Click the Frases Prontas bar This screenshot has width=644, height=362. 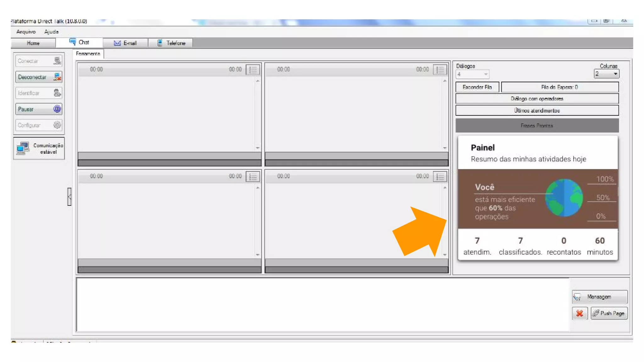tap(537, 126)
